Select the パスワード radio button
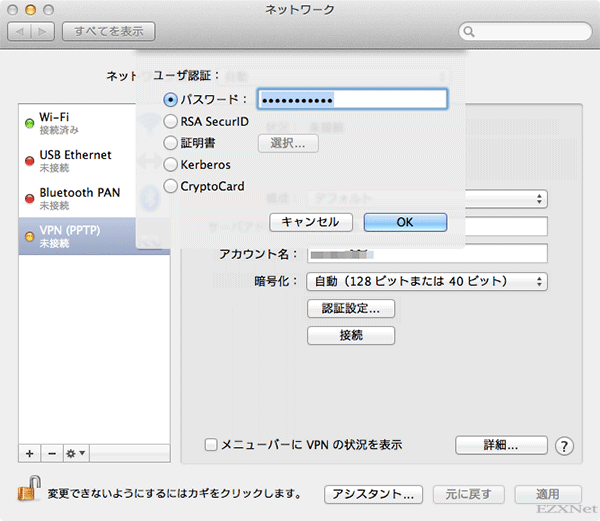 click(170, 100)
